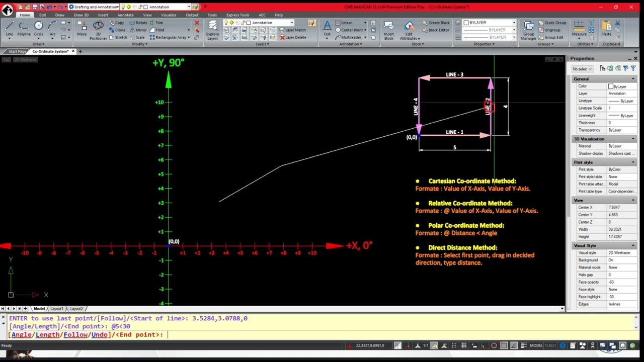Click the Multileader button

tap(348, 37)
